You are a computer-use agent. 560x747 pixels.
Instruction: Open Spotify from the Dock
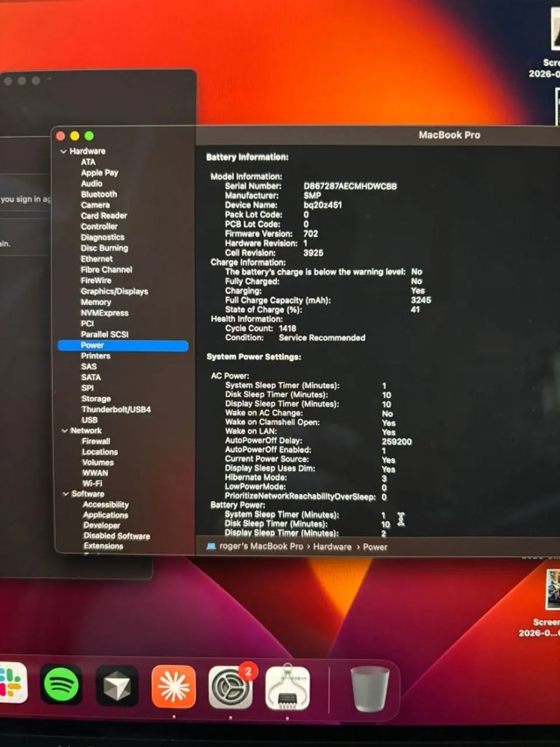(x=61, y=686)
